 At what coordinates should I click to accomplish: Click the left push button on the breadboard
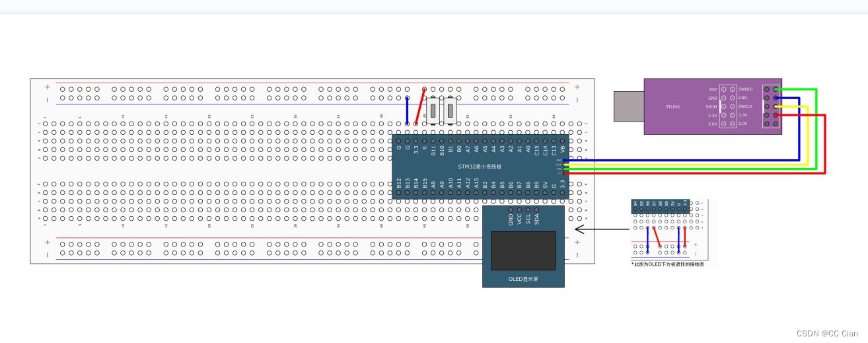coord(433,110)
